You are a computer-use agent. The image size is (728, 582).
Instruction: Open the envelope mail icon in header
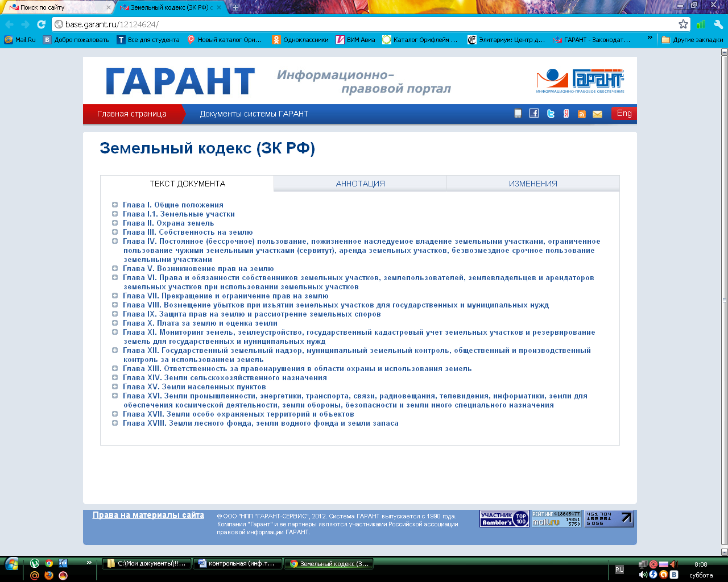point(597,114)
